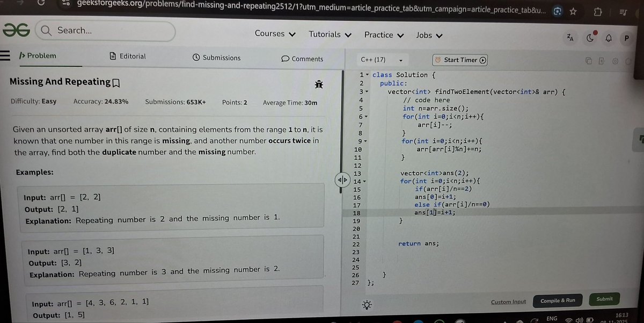Expand the Jobs dropdown
The width and height of the screenshot is (644, 323).
[429, 35]
